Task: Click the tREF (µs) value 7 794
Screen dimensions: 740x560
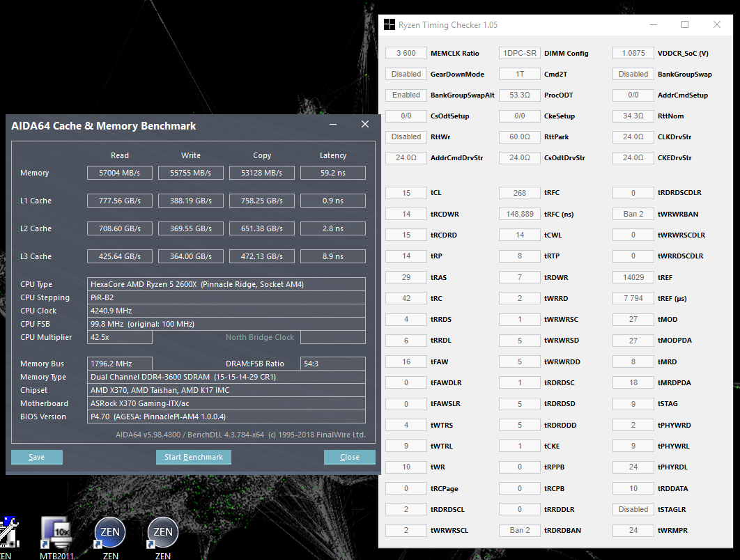Action: 633,298
